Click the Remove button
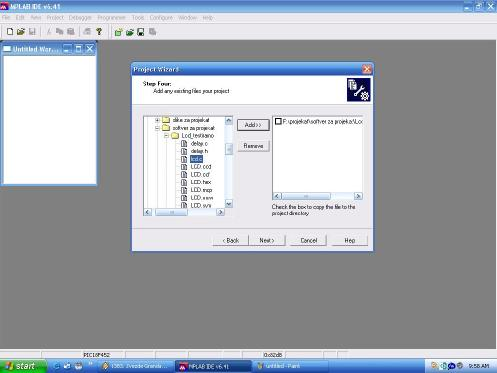The width and height of the screenshot is (497, 373). 253,146
